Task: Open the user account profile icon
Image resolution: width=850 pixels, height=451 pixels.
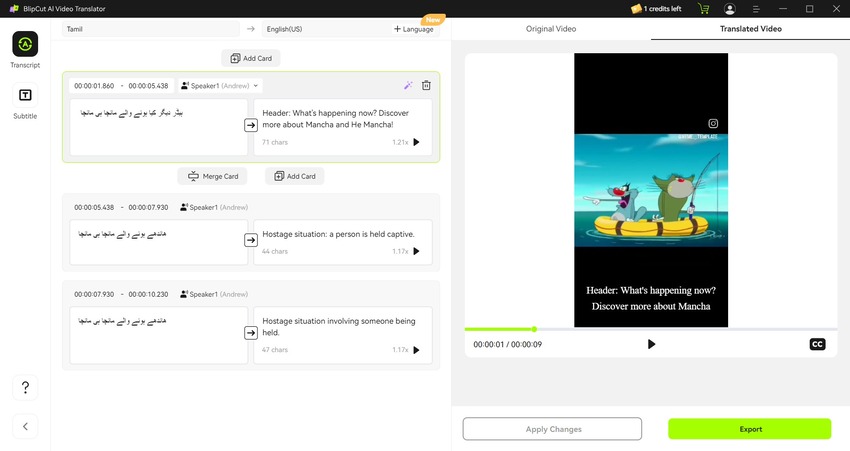Action: point(730,9)
